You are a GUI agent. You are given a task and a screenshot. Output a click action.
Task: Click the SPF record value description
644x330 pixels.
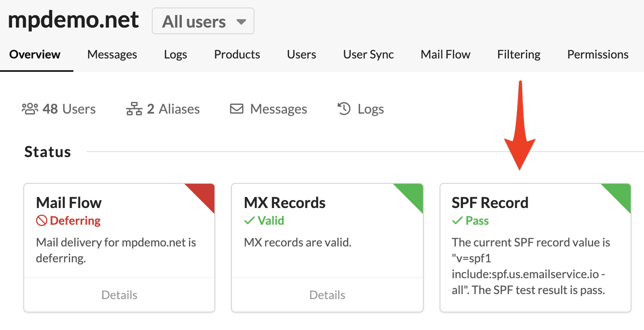(x=531, y=266)
